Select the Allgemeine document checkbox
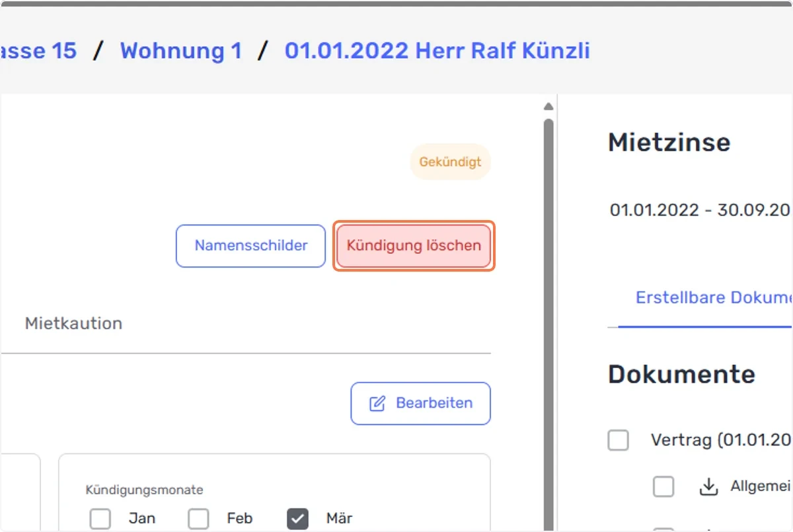This screenshot has width=793, height=532. (663, 487)
